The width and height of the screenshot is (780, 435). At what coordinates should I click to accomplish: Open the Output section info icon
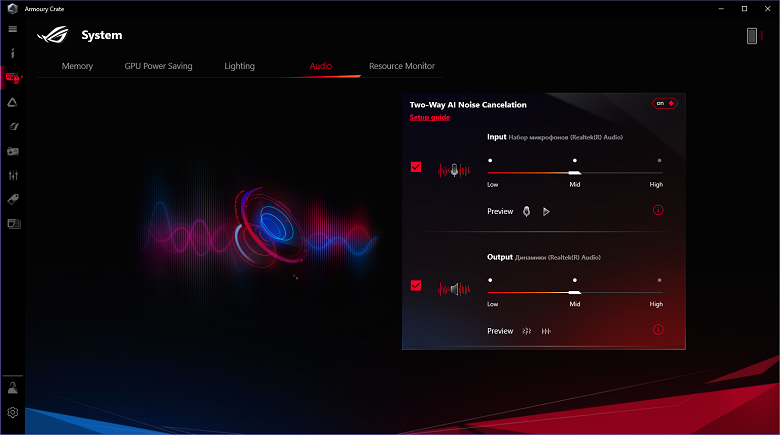pyautogui.click(x=658, y=329)
